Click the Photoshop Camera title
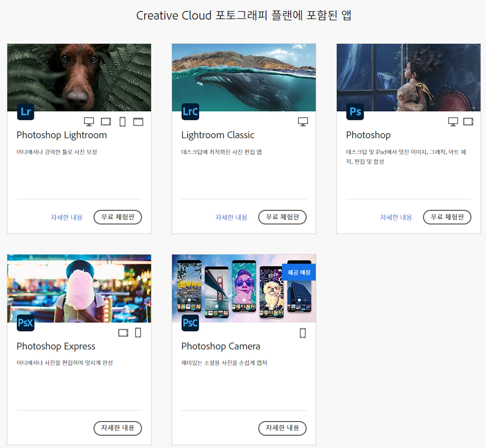The height and width of the screenshot is (448, 486). coord(221,346)
